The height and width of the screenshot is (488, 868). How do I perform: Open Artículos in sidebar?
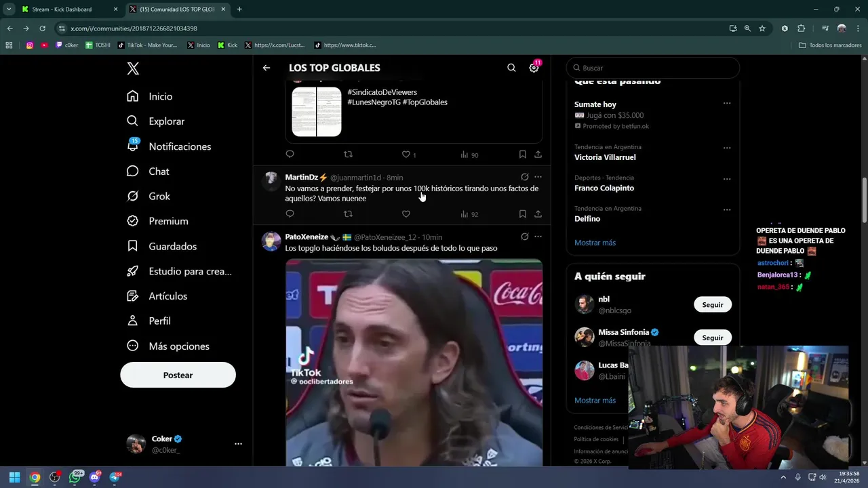157,296
